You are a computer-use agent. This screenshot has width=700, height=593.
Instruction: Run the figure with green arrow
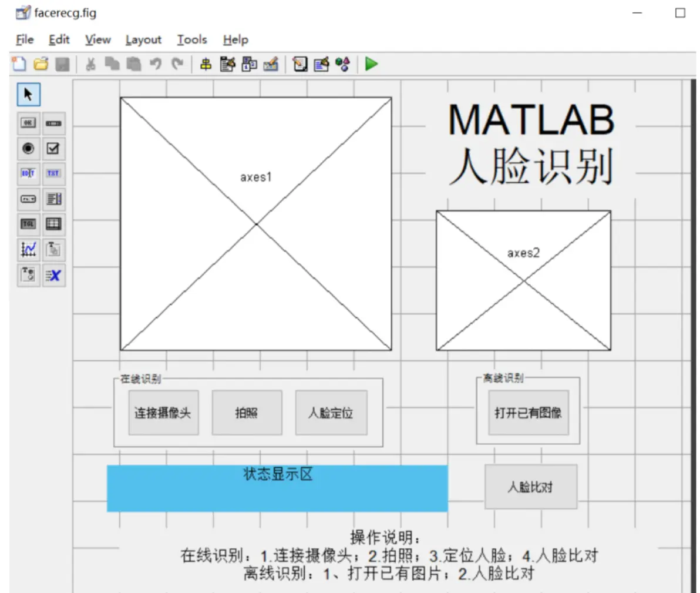coord(371,64)
